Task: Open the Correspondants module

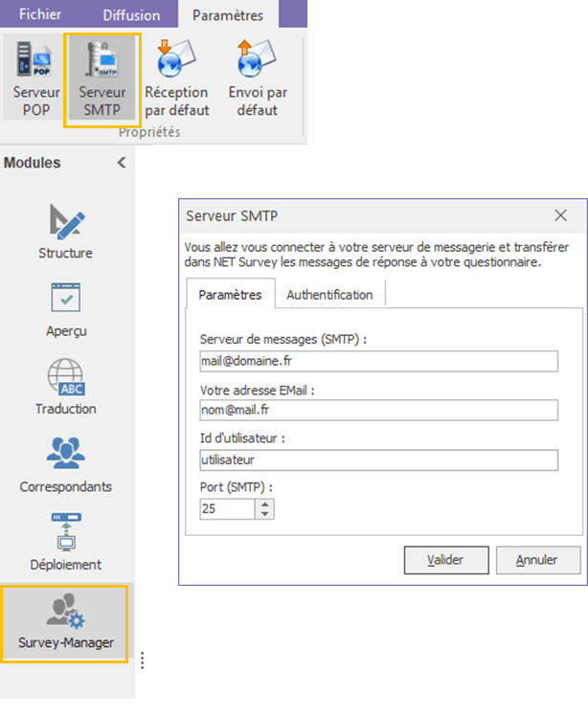Action: click(x=66, y=465)
